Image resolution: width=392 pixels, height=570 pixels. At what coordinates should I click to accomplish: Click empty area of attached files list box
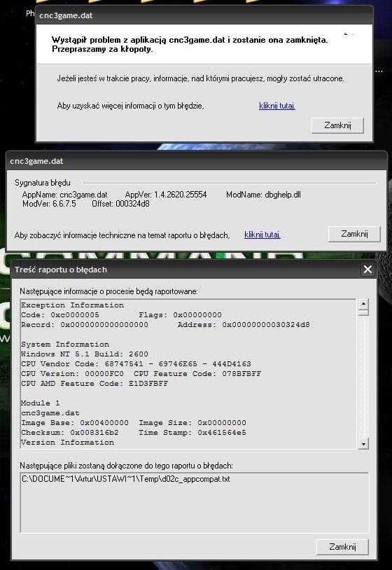coord(195,509)
